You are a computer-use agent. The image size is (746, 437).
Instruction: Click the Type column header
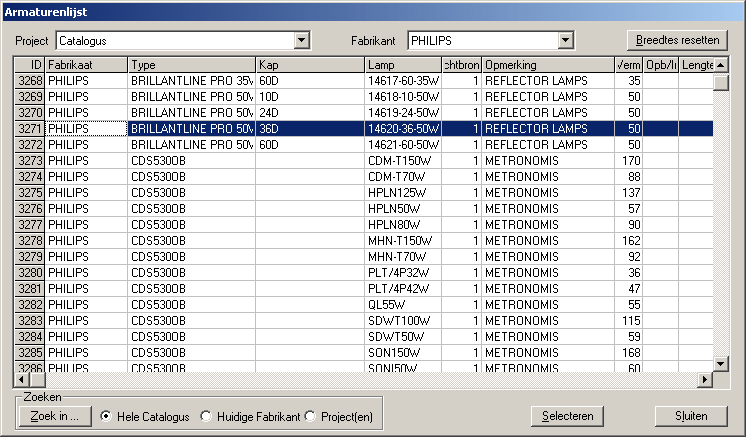(x=192, y=65)
